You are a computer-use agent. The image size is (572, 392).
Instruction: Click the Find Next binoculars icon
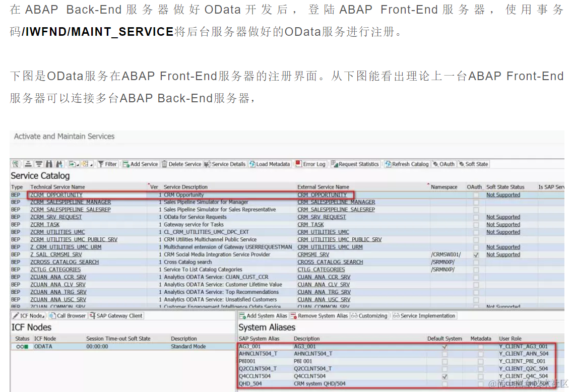click(59, 164)
